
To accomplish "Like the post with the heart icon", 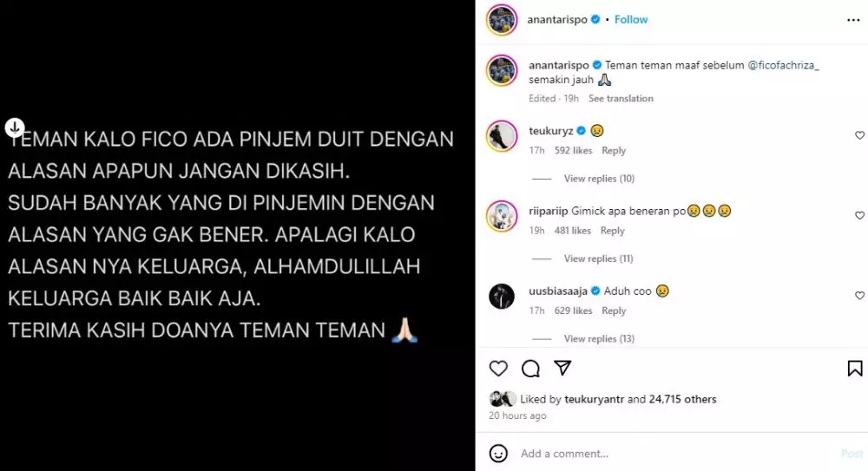I will (x=498, y=369).
